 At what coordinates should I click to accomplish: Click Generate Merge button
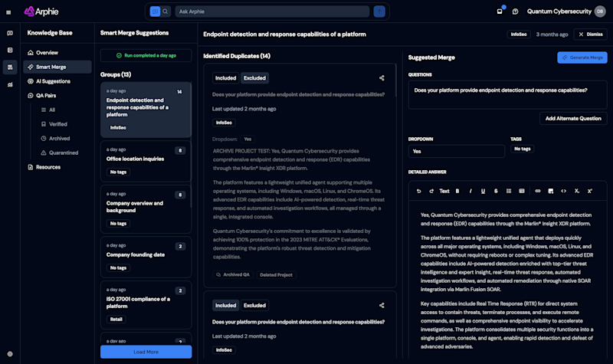[582, 57]
